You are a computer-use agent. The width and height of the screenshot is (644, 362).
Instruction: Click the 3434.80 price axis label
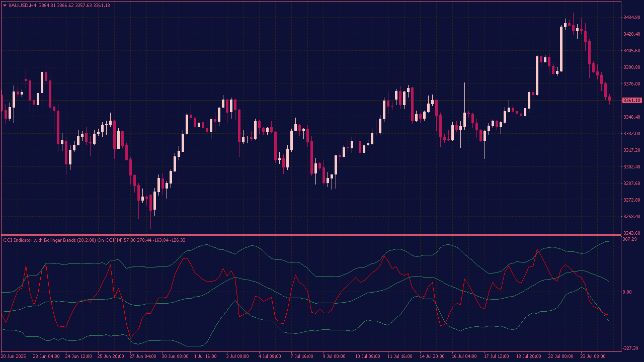pyautogui.click(x=631, y=18)
